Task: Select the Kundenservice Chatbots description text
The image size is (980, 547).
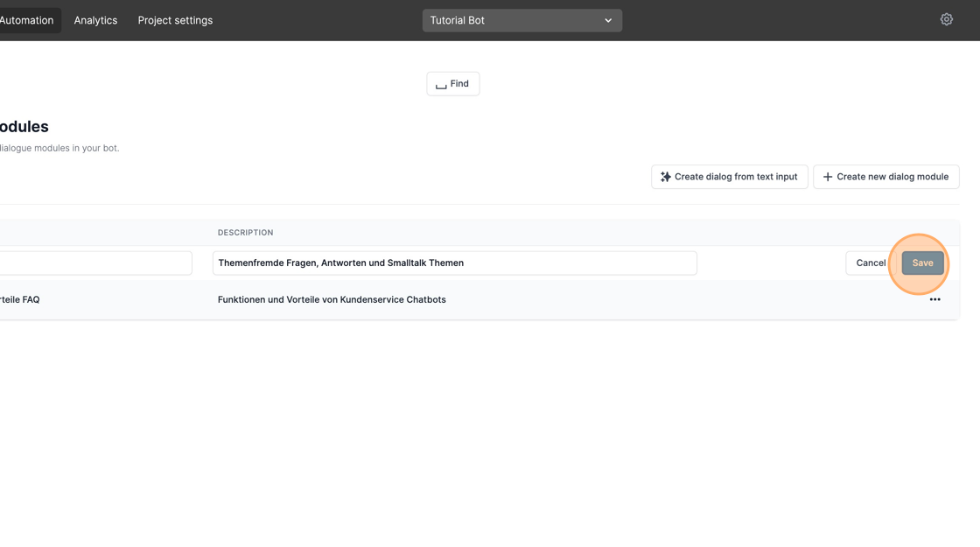Action: coord(332,299)
